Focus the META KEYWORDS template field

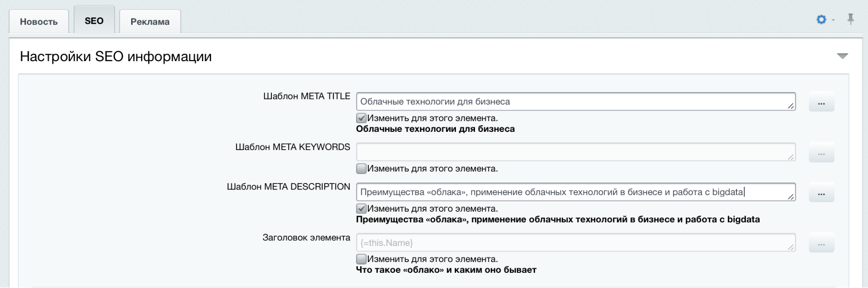click(576, 152)
